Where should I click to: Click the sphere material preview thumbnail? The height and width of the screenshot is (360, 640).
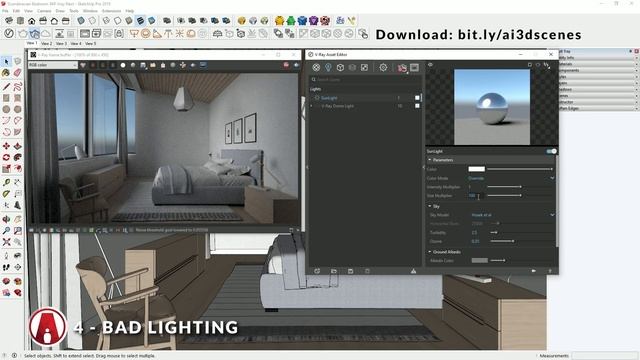click(492, 107)
